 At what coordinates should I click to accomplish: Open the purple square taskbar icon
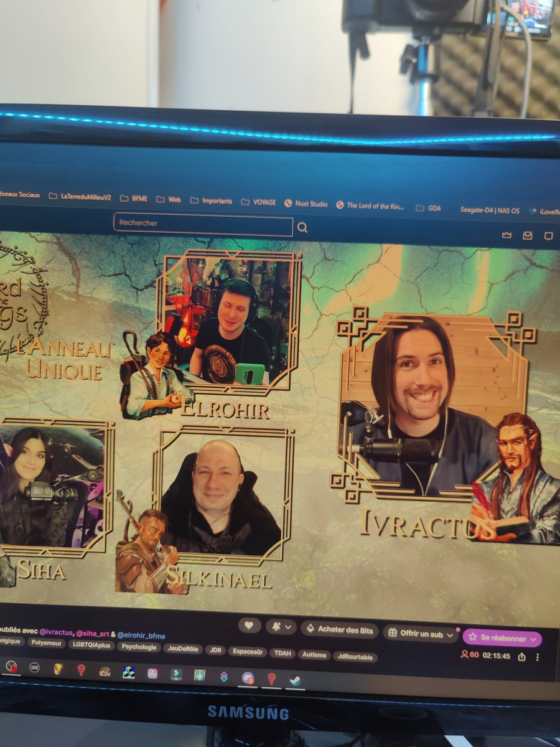[x=152, y=672]
